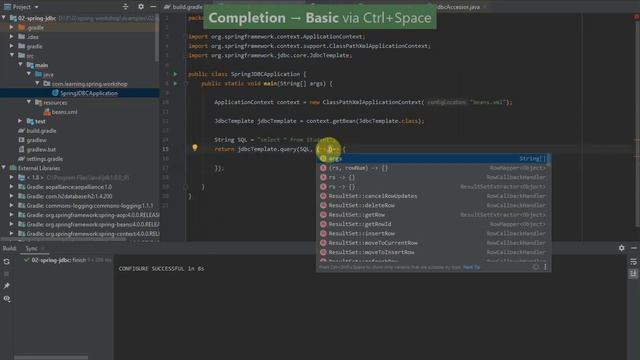
Task: Collapse the External Libraries node
Action: point(4,168)
